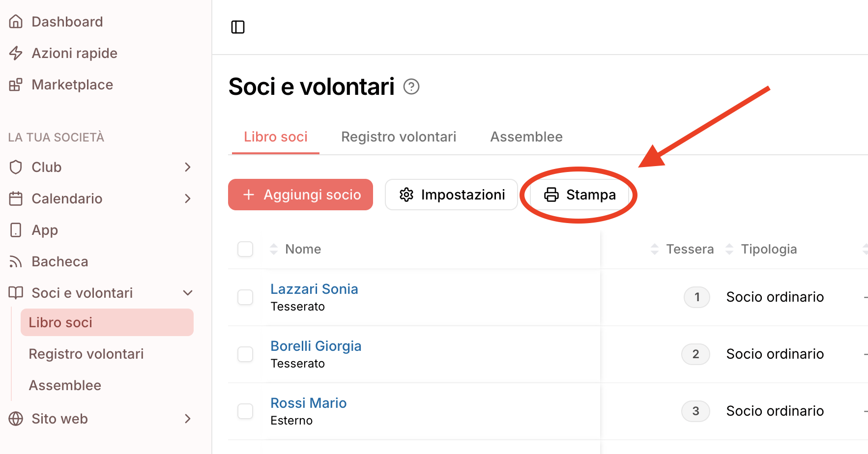Go to Marketplace in sidebar
Viewport: 868px width, 454px height.
pos(72,85)
